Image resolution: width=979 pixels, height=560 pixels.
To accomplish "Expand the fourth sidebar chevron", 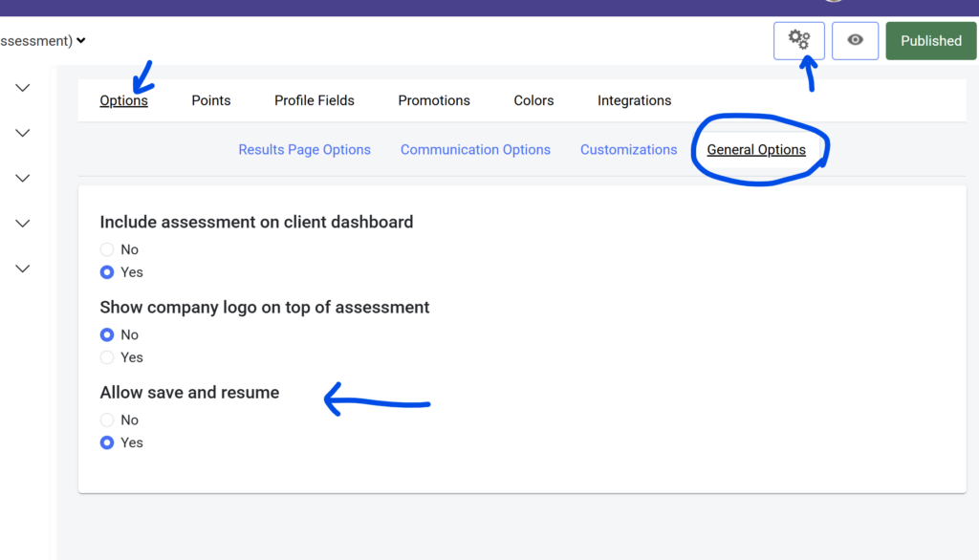I will [x=23, y=224].
